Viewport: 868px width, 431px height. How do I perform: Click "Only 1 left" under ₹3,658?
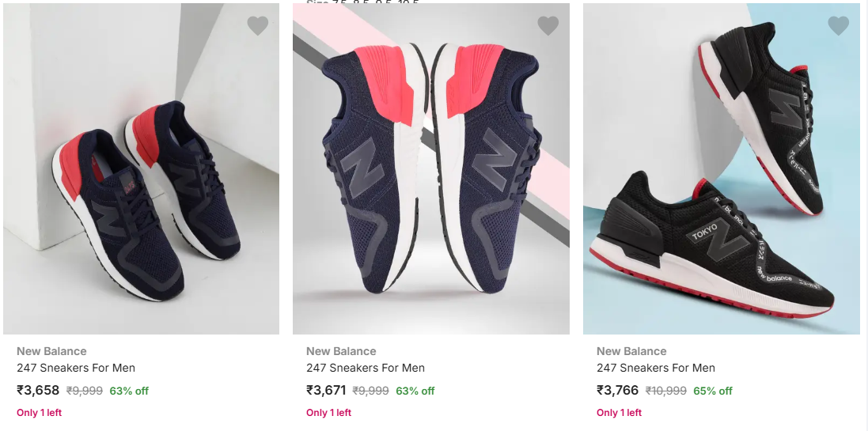coord(39,413)
